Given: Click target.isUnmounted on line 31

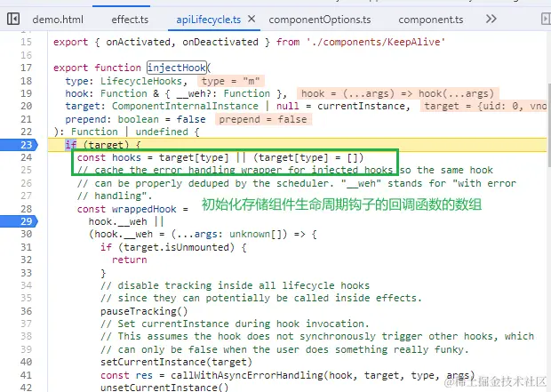Looking at the screenshot, I should pos(176,247).
